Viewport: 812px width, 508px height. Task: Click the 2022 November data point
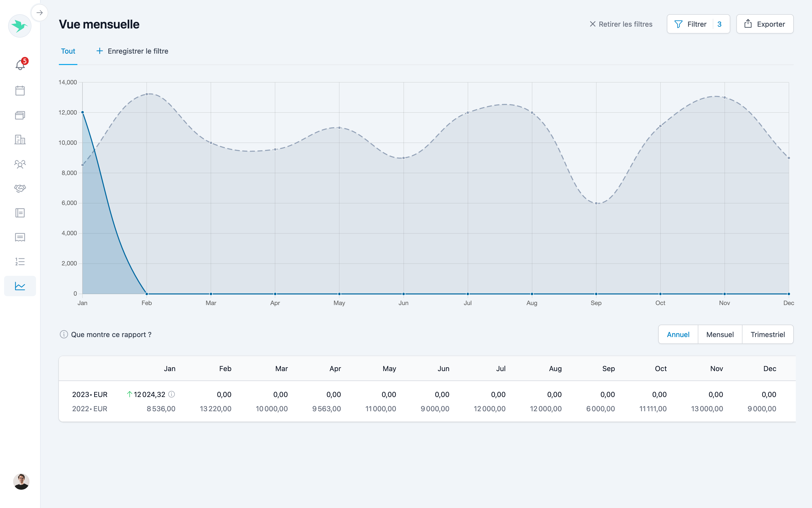click(x=725, y=98)
